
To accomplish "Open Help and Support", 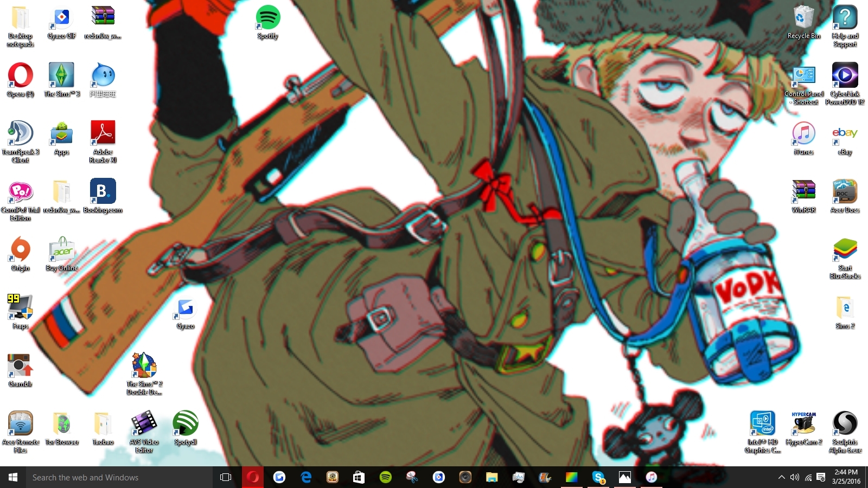I will 845,25.
